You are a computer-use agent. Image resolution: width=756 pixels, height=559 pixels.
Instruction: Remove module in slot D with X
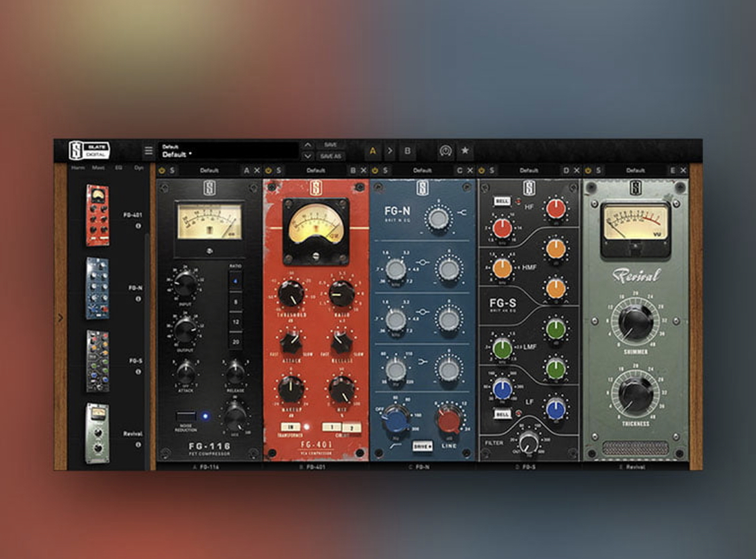pyautogui.click(x=577, y=170)
